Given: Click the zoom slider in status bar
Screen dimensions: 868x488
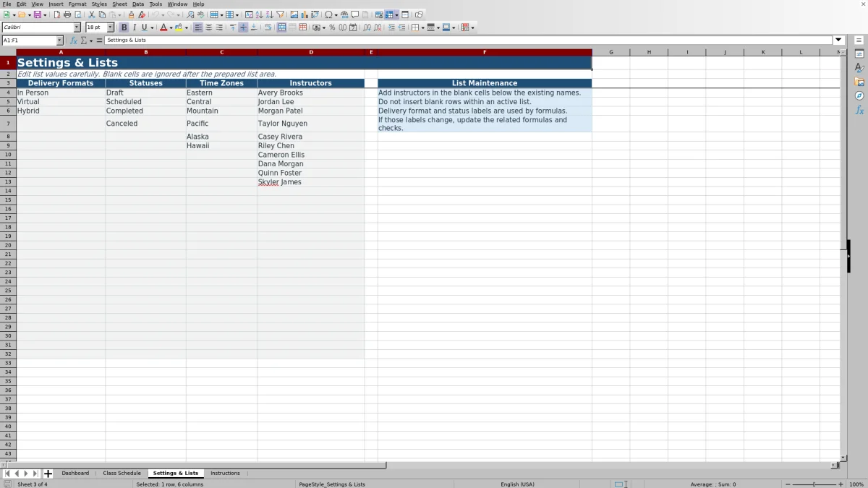Looking at the screenshot, I should [814, 484].
